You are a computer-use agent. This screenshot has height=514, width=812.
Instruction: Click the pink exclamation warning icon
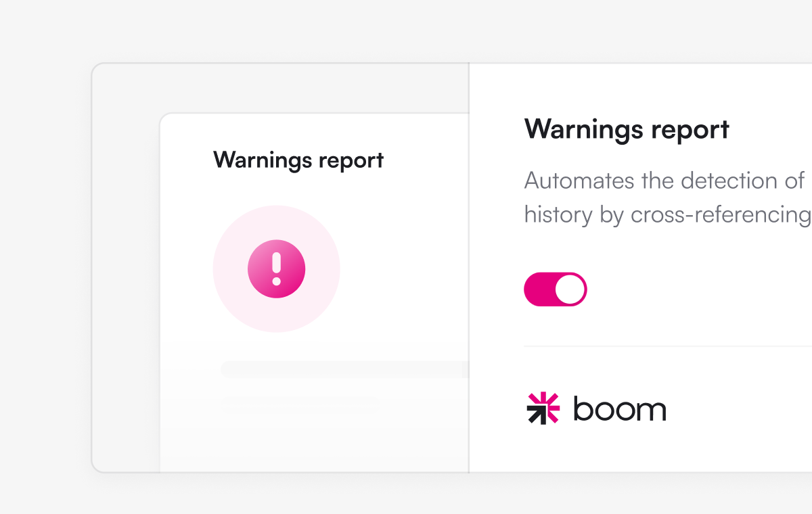pyautogui.click(x=276, y=268)
